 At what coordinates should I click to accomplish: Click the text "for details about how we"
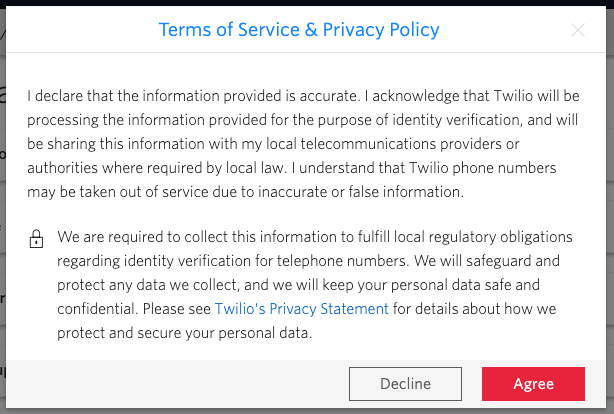pyautogui.click(x=475, y=309)
